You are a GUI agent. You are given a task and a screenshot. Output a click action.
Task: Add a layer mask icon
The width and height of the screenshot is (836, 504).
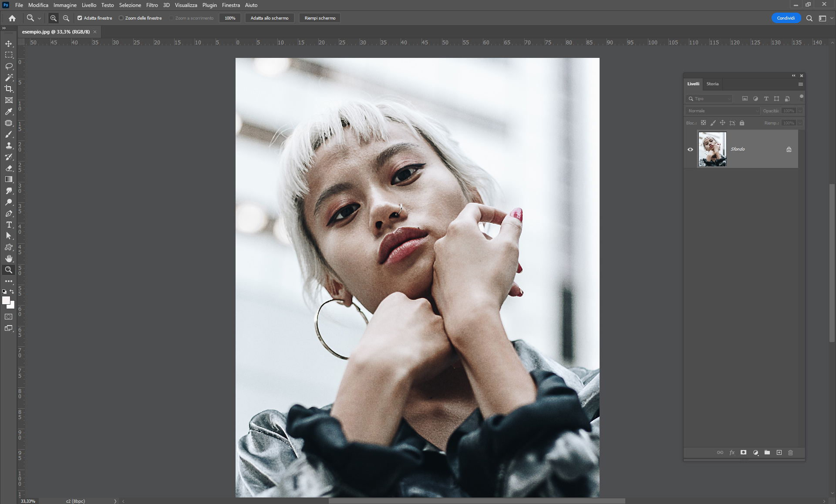[743, 453]
